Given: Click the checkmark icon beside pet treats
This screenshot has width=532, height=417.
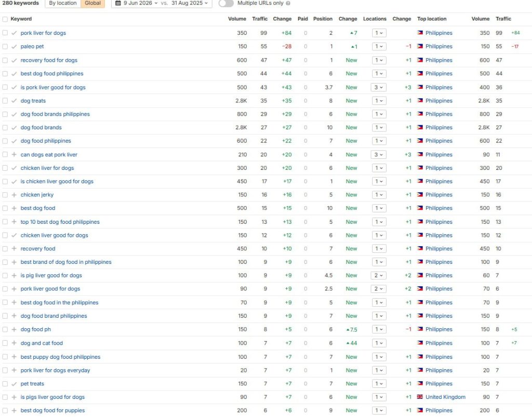Looking at the screenshot, I should point(14,384).
